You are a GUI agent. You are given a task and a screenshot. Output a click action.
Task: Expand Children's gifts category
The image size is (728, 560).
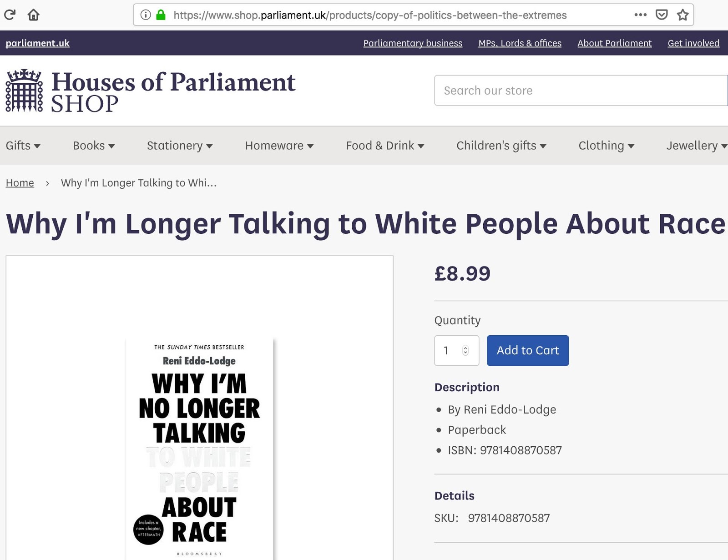pyautogui.click(x=501, y=146)
